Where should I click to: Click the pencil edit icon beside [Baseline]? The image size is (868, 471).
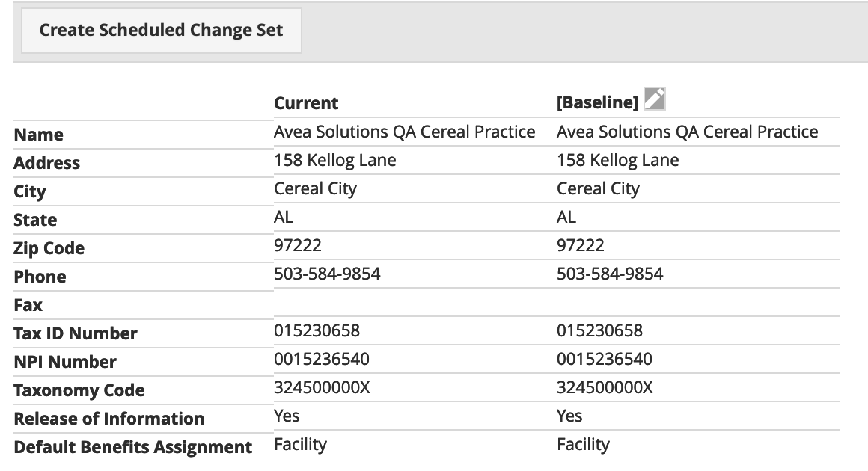click(x=653, y=99)
